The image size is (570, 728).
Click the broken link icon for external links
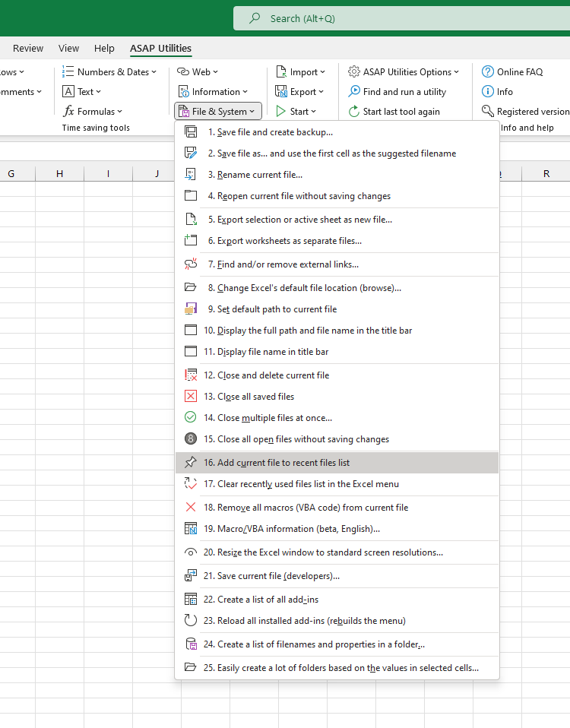coord(190,264)
